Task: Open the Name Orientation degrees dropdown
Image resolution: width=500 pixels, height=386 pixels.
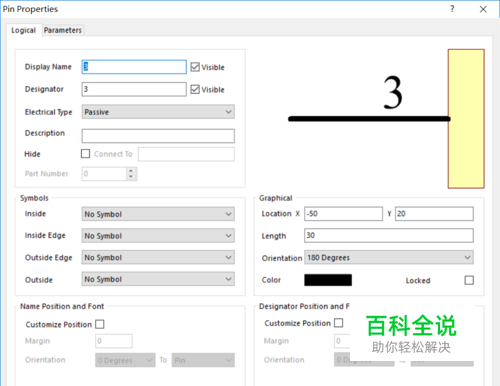Action: pyautogui.click(x=125, y=360)
